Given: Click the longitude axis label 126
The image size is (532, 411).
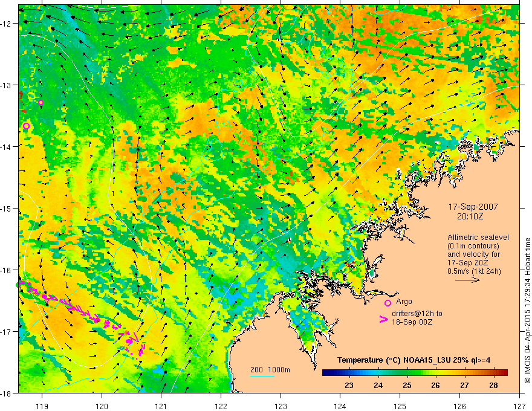Looking at the screenshot, I should [x=459, y=406].
